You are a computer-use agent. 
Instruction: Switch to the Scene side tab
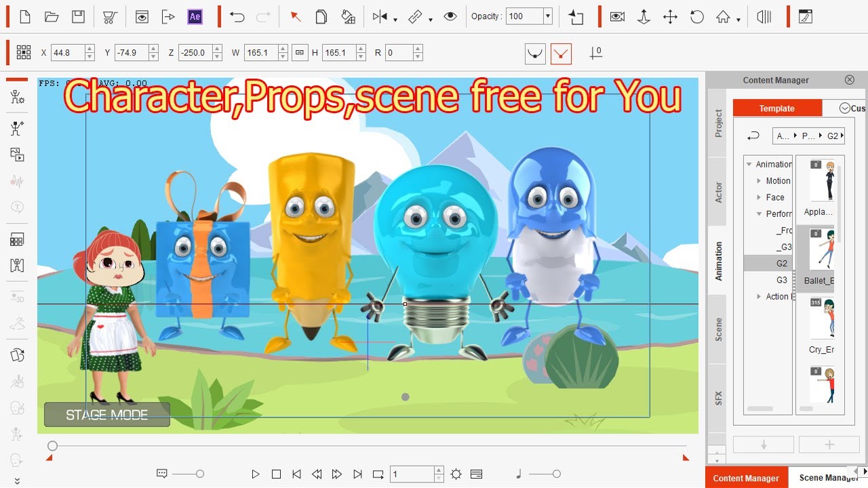click(717, 329)
